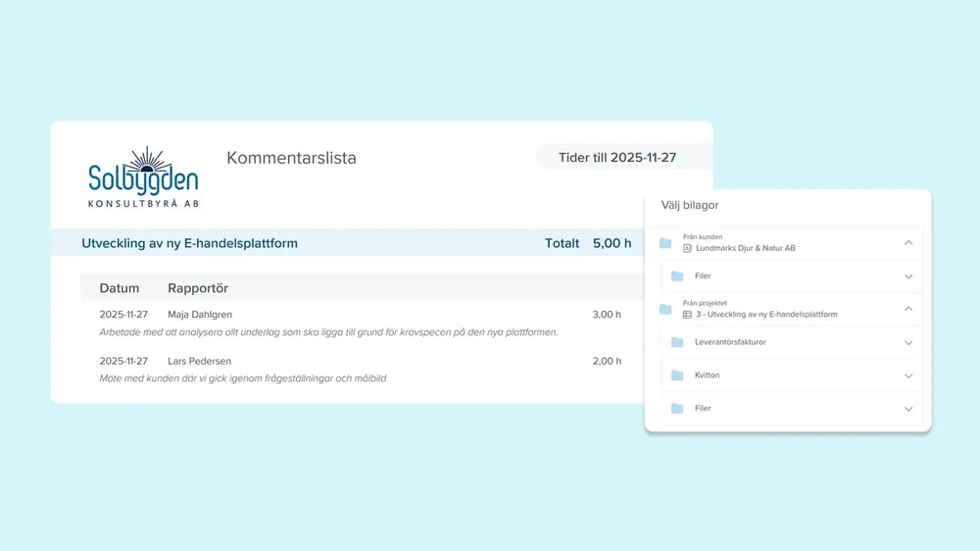Click the Från kunden label
The width and height of the screenshot is (980, 551).
tap(703, 237)
